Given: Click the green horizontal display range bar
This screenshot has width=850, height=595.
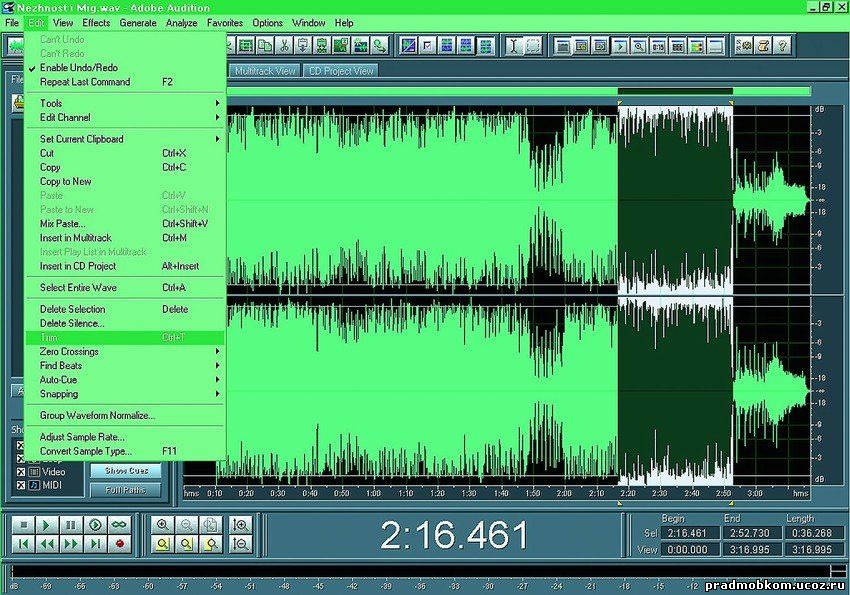Looking at the screenshot, I should (x=518, y=91).
